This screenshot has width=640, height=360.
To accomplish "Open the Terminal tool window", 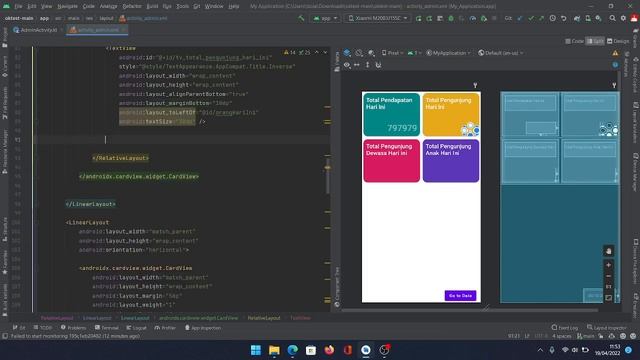I will pyautogui.click(x=107, y=328).
